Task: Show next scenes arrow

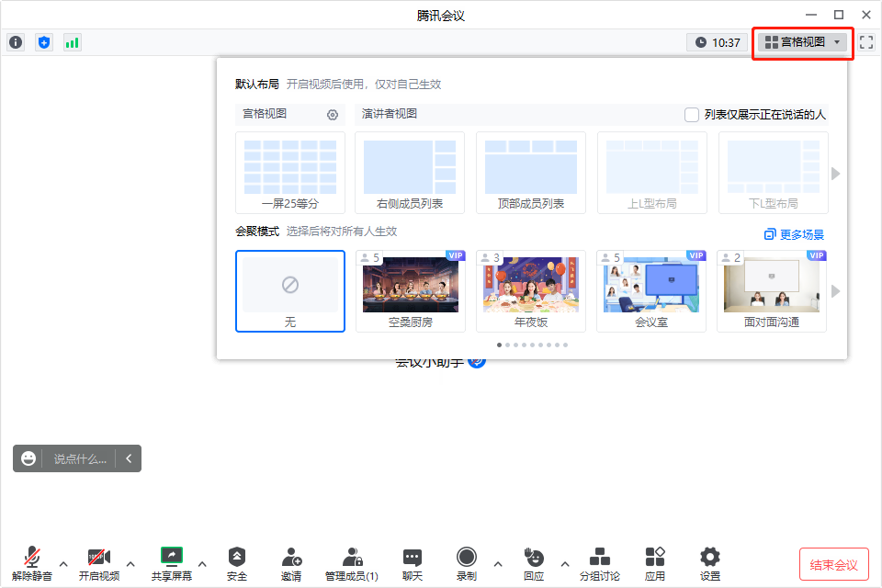Action: pos(836,291)
